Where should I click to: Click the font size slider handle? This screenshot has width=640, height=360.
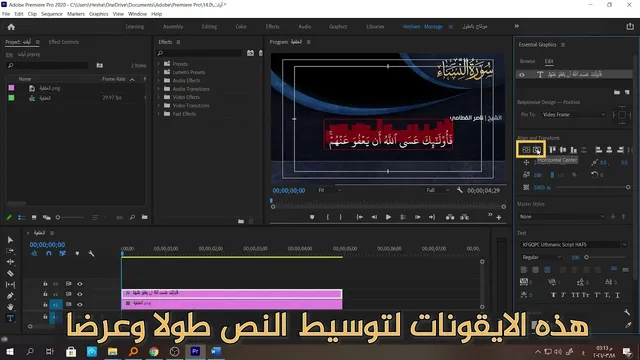point(587,257)
